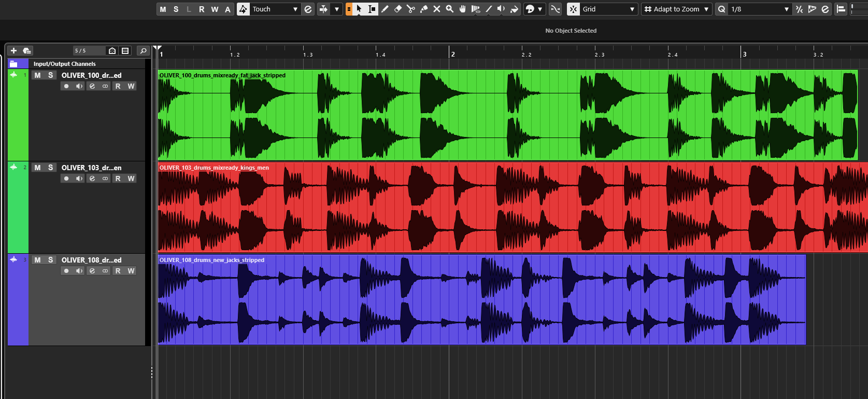This screenshot has height=399, width=868.
Task: Select the Eraser tool
Action: (398, 9)
